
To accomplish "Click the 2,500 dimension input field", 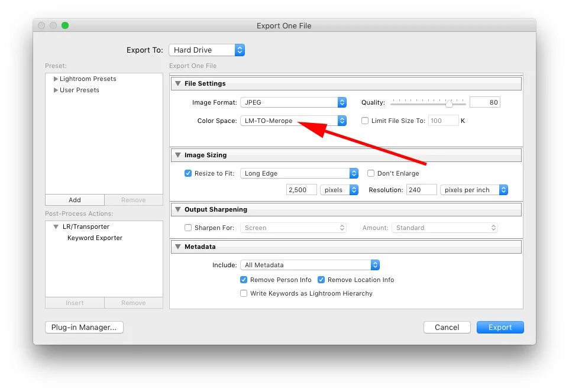I will pos(302,190).
